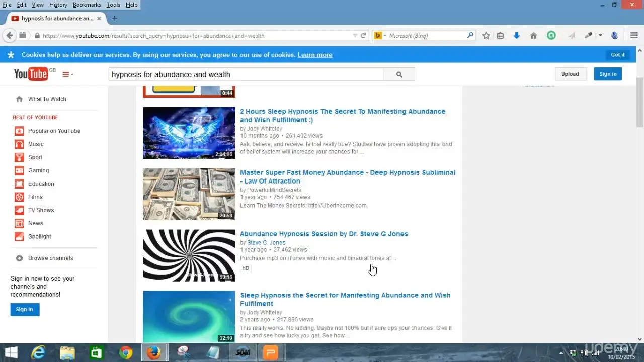Open the News category link
Image resolution: width=644 pixels, height=362 pixels.
tap(36, 223)
